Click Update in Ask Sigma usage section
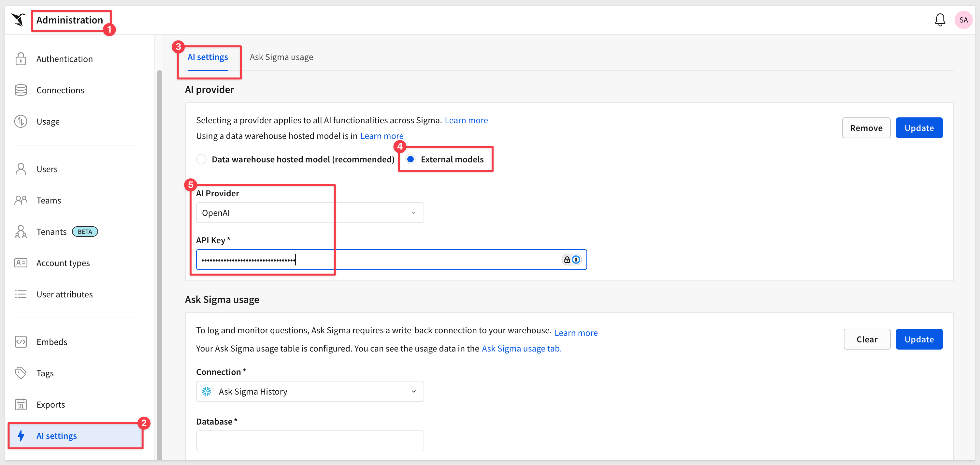Image resolution: width=980 pixels, height=465 pixels. 919,339
